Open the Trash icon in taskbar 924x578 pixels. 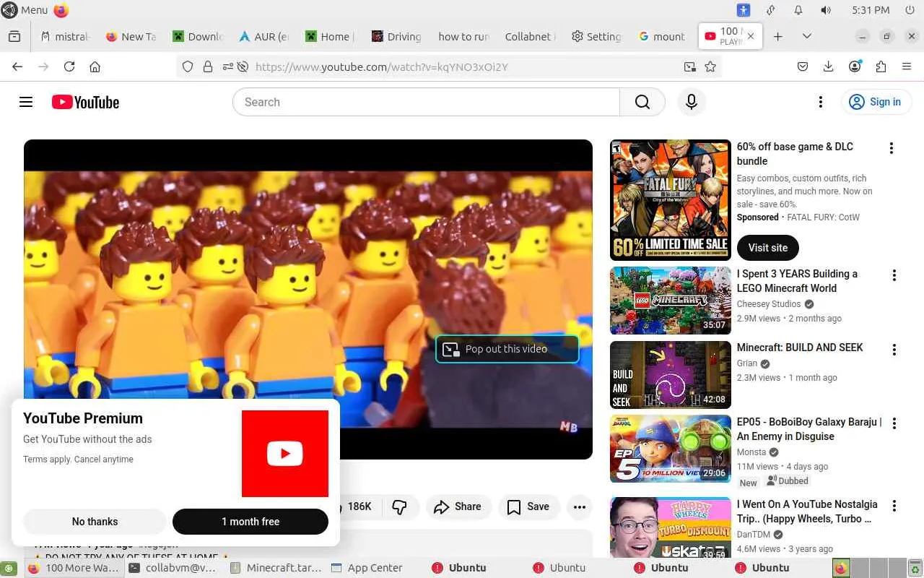(x=915, y=568)
